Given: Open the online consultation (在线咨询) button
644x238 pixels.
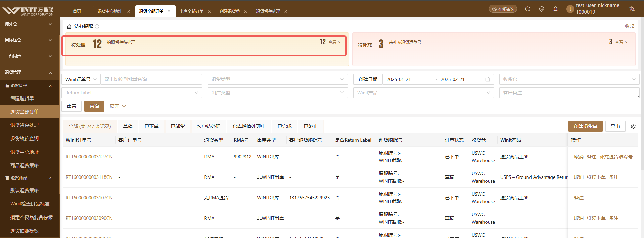Looking at the screenshot, I should tap(503, 9).
